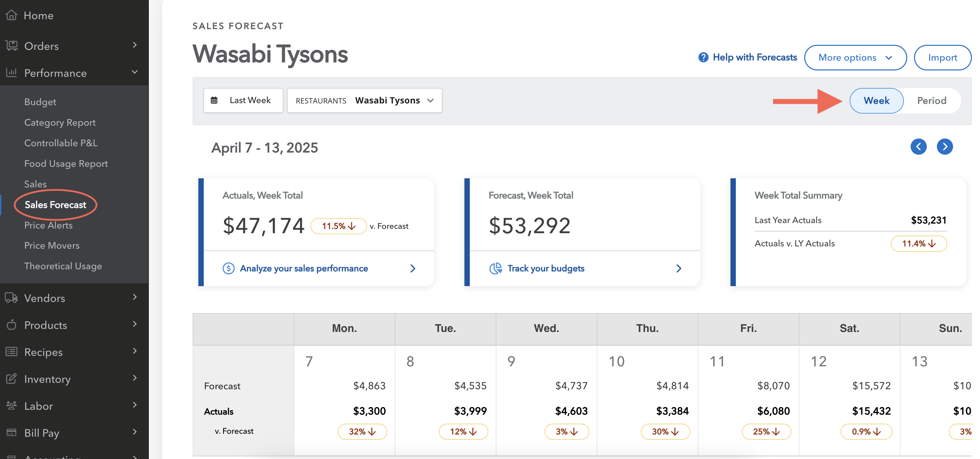Expand the Vendors menu chevron

coord(135,297)
